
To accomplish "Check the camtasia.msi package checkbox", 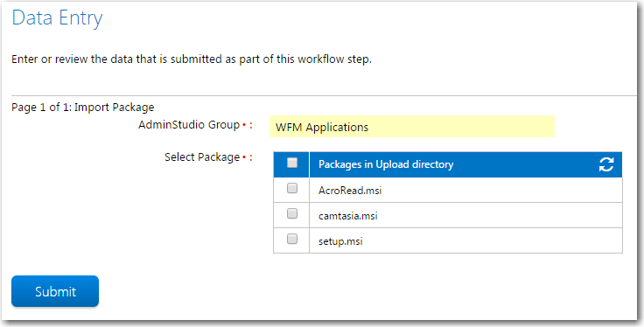I will (x=292, y=213).
